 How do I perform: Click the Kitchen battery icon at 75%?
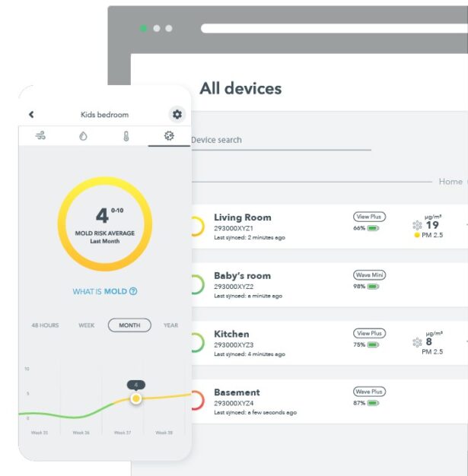[x=373, y=345]
